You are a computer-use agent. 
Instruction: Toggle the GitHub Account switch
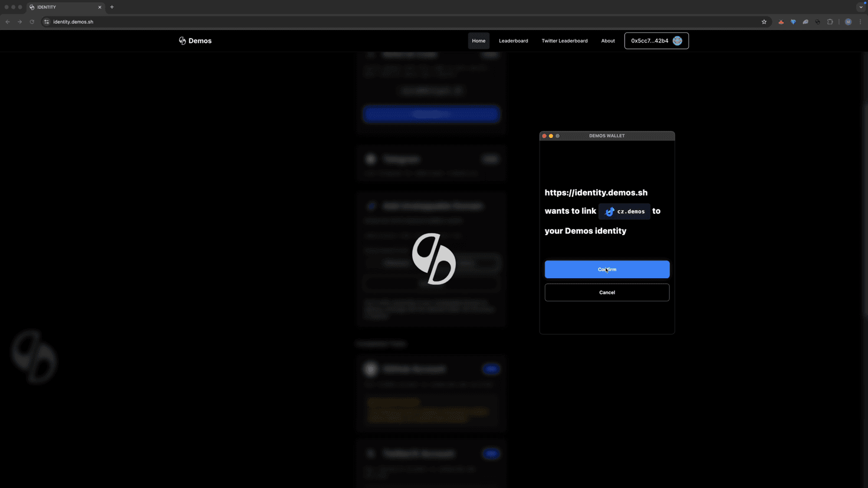(491, 368)
